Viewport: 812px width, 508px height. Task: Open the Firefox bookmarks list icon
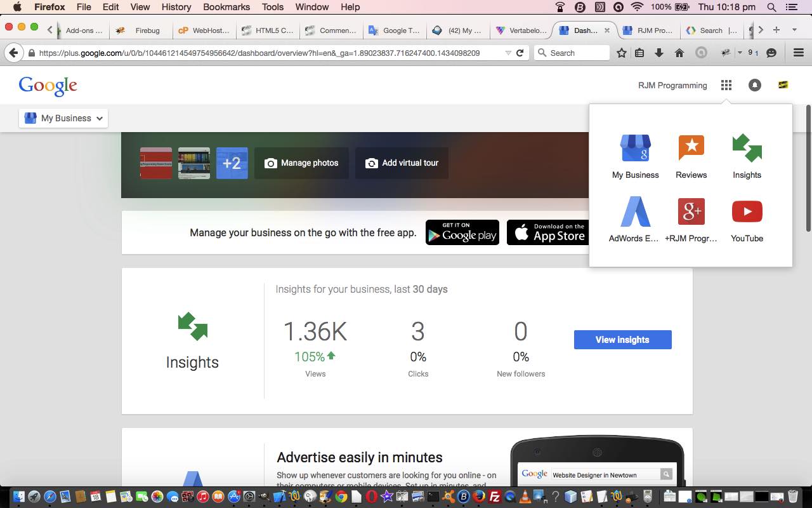click(639, 53)
